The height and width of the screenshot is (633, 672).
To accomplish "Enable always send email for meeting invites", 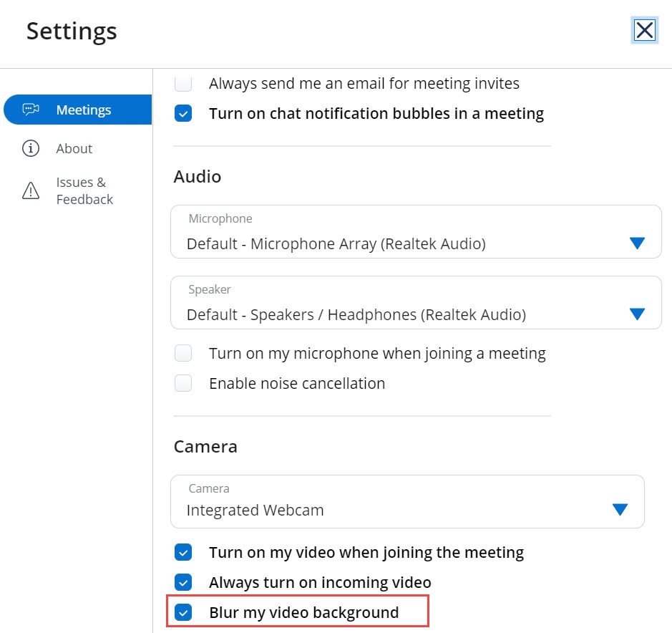I will pyautogui.click(x=184, y=84).
